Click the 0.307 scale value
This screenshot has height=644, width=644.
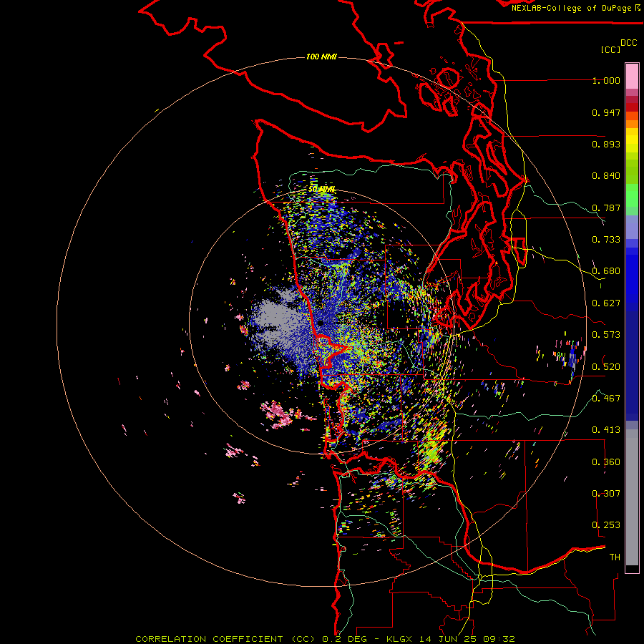click(606, 494)
